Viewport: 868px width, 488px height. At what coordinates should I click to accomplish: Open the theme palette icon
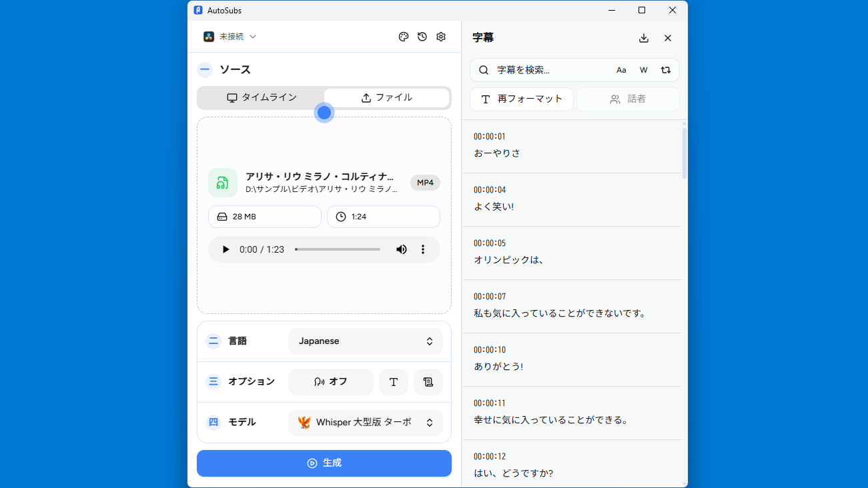click(404, 37)
